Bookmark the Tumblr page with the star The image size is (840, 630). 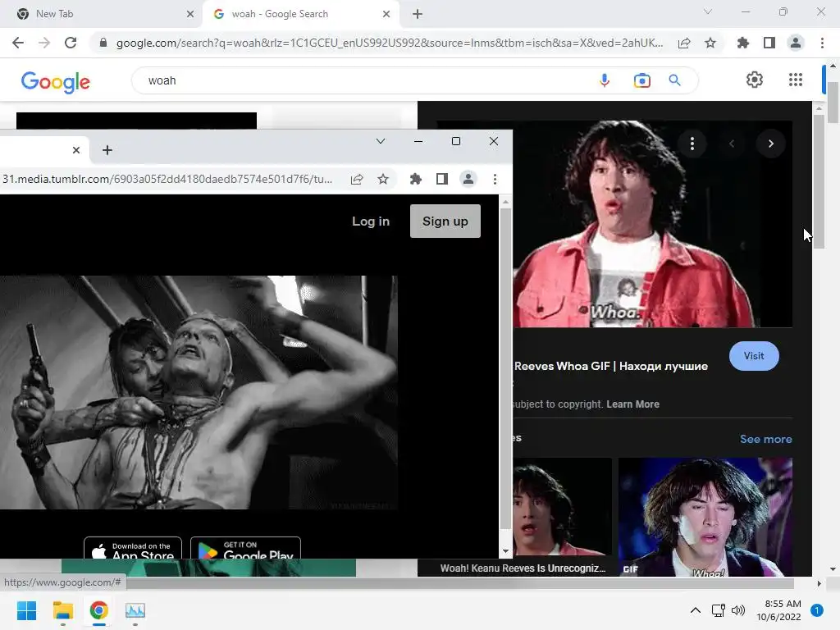(383, 179)
